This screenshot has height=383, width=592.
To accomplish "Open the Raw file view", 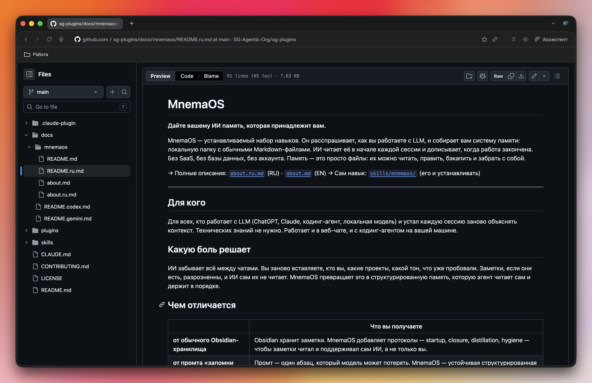I will [x=498, y=76].
